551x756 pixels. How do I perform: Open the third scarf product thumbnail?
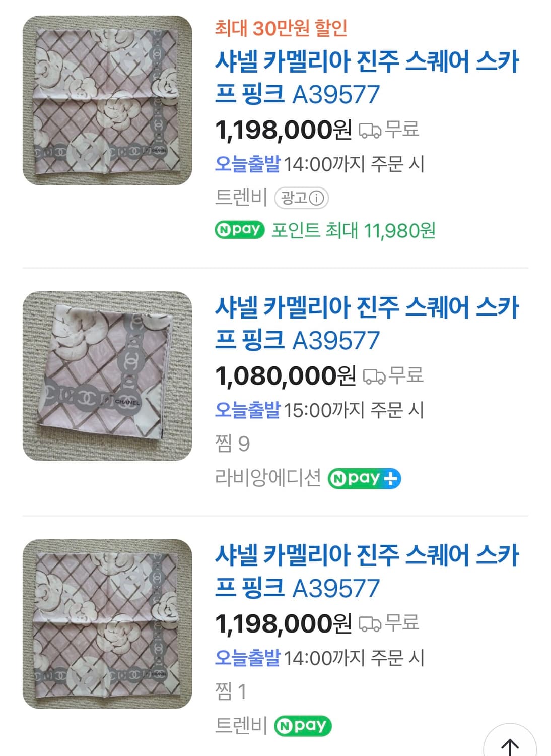[107, 624]
